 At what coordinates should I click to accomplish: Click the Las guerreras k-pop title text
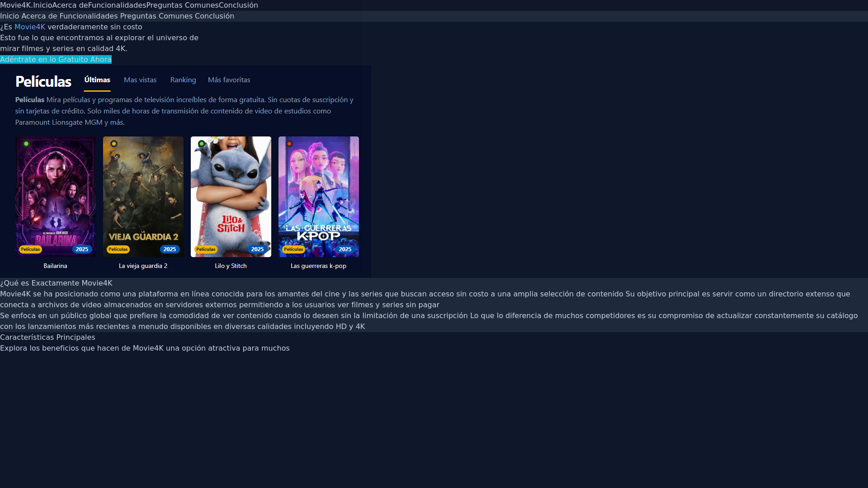tap(319, 266)
